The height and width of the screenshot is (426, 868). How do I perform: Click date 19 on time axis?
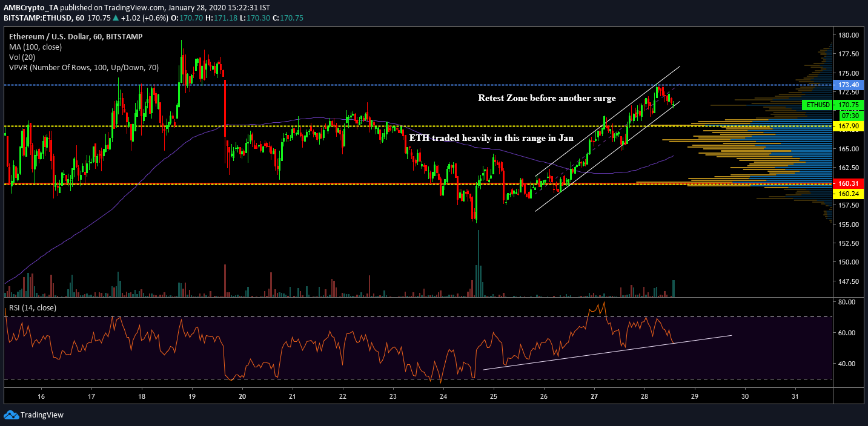coord(192,396)
